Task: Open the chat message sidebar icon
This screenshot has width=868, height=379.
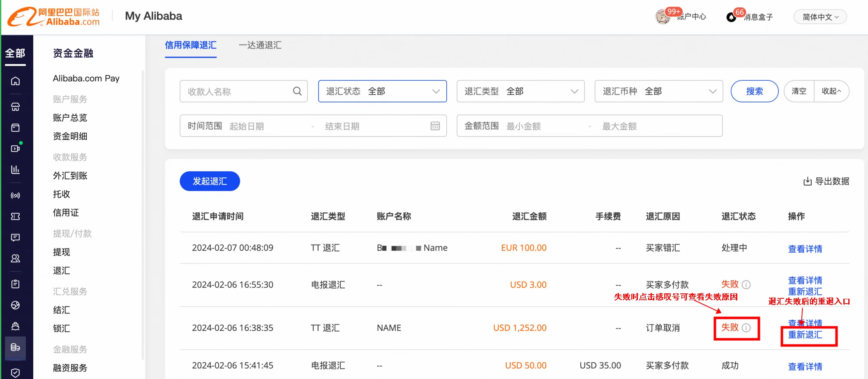Action: 15,237
